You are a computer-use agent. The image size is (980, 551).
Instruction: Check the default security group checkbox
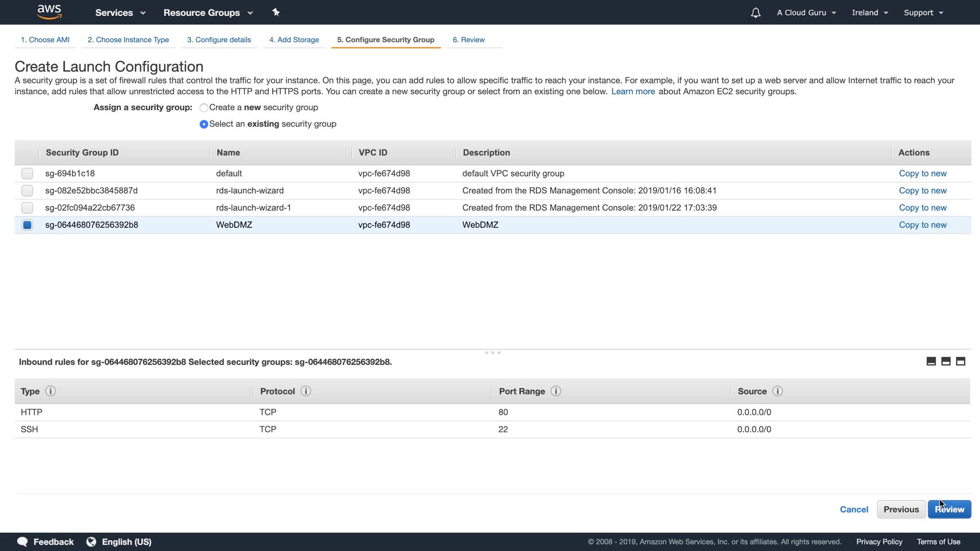click(27, 173)
